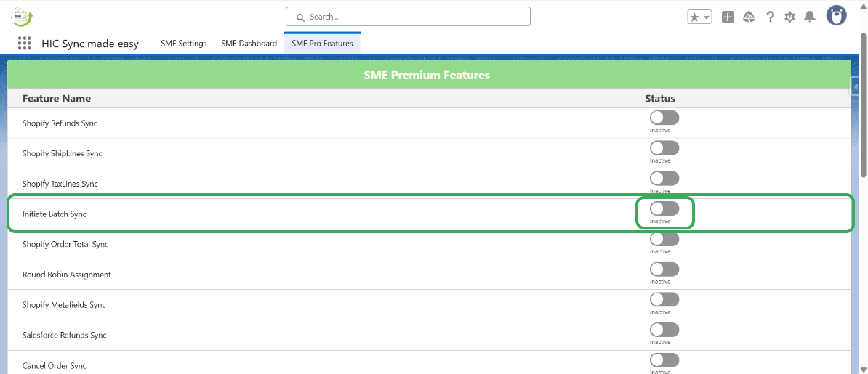
Task: Activate the Round Robin Assignment toggle
Action: 664,269
